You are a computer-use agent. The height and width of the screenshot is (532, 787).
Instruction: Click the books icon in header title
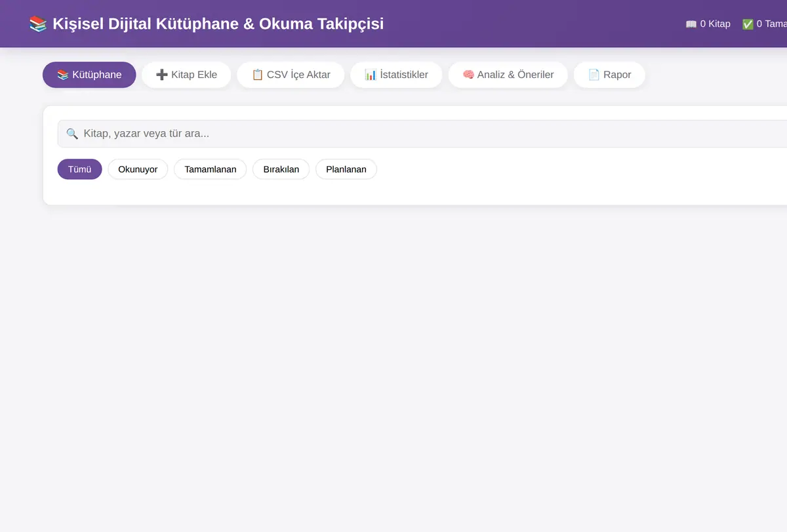click(x=38, y=24)
